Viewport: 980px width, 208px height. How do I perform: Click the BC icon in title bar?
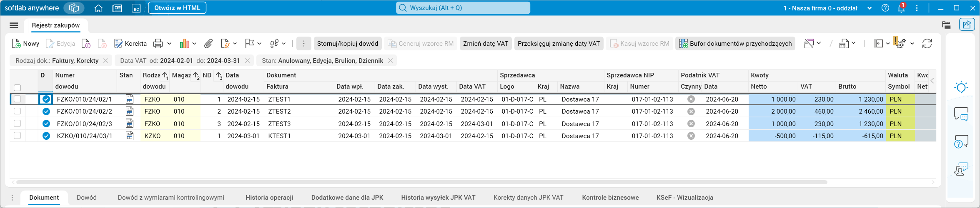coord(136,8)
